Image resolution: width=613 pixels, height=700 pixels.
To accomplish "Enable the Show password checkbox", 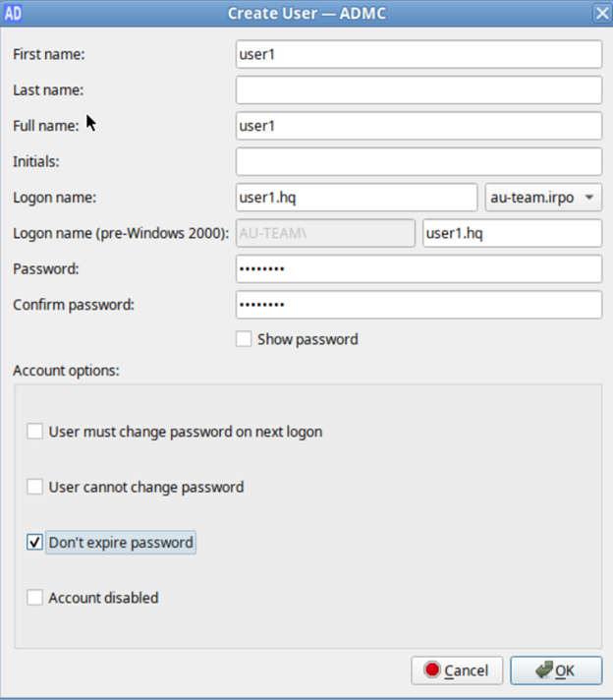I will tap(244, 339).
